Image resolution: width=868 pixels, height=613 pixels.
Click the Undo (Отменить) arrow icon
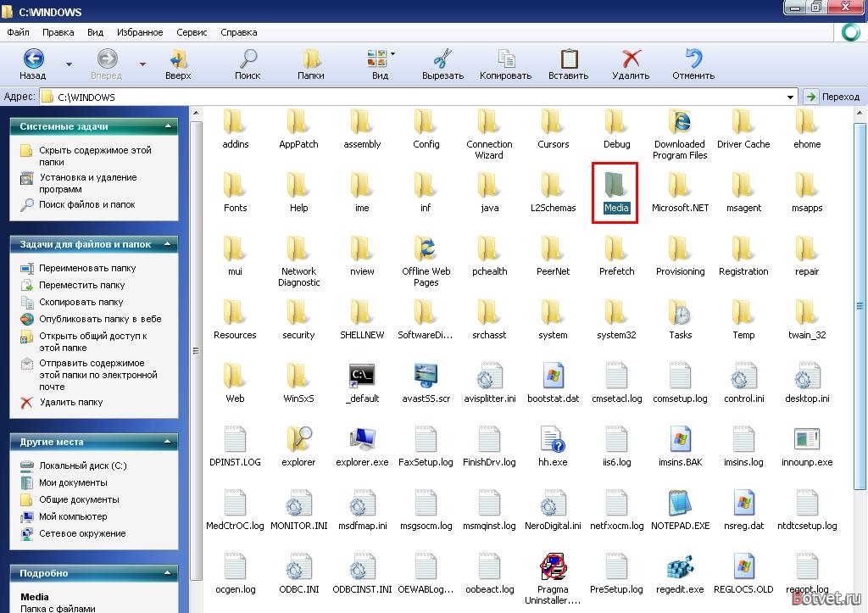[693, 59]
